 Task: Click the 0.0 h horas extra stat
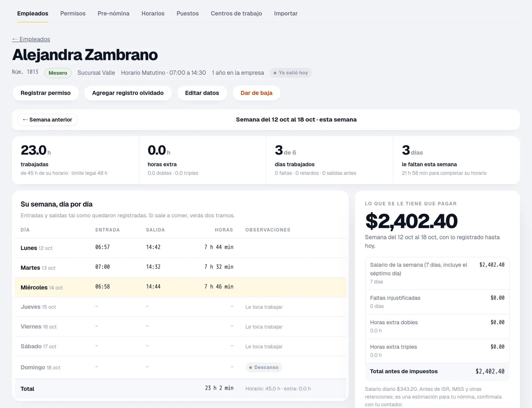[x=202, y=160]
